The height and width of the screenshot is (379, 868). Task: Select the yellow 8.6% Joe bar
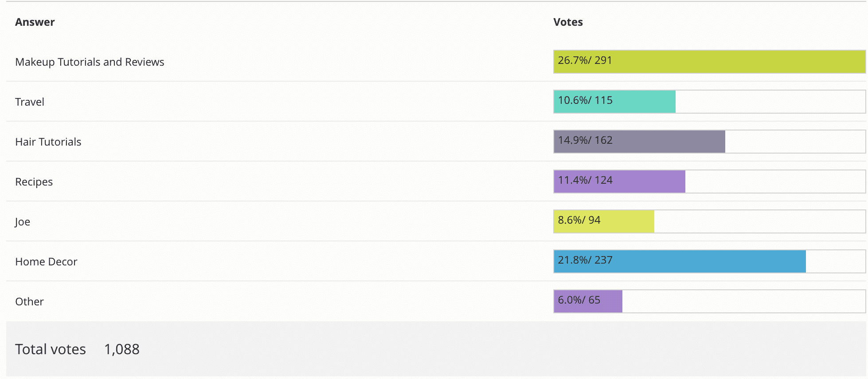(604, 221)
